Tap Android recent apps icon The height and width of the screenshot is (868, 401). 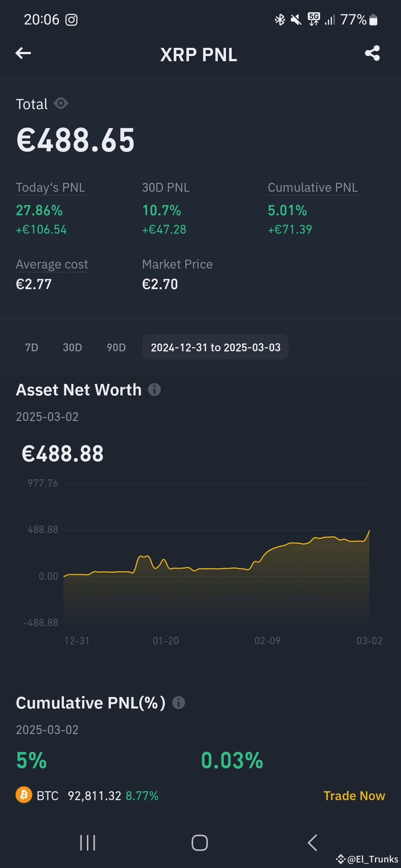pos(88,843)
